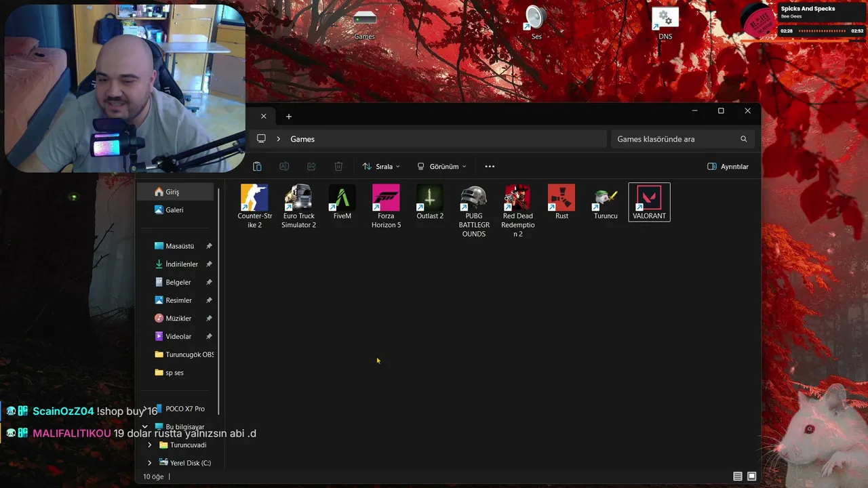Unpin Müzikler from quick access
The width and height of the screenshot is (868, 488).
pos(209,319)
